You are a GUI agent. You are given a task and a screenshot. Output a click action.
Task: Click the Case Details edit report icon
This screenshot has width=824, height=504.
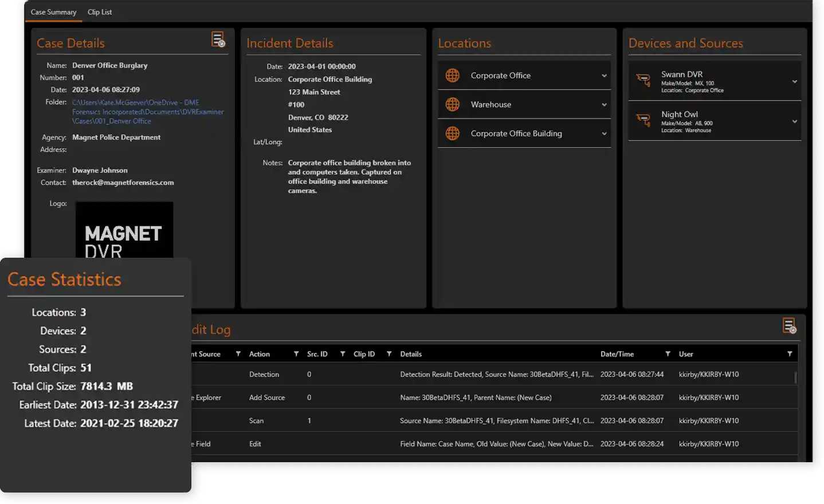pyautogui.click(x=218, y=40)
